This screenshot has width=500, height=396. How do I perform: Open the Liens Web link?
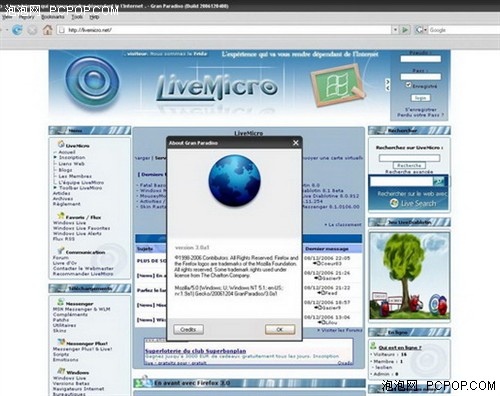tap(72, 164)
